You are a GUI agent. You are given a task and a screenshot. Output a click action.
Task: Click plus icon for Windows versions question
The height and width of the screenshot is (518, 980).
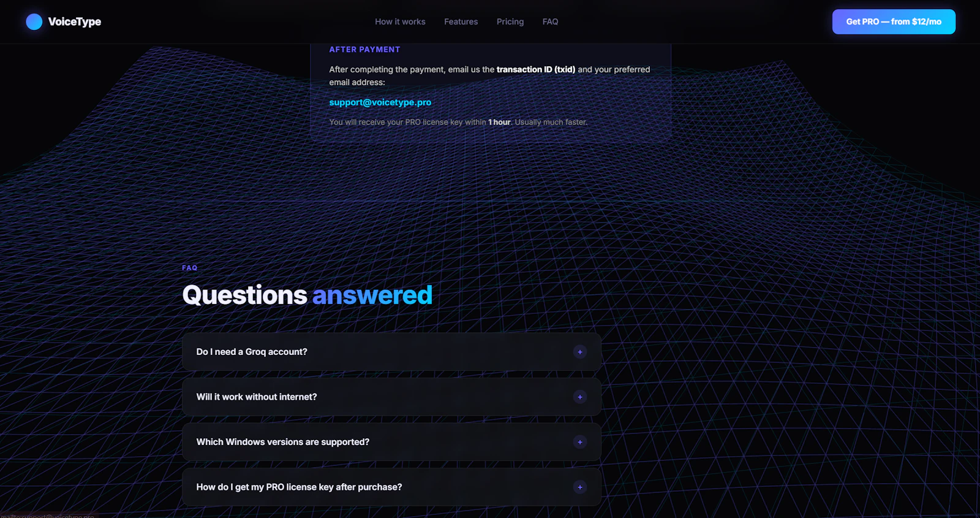(580, 442)
